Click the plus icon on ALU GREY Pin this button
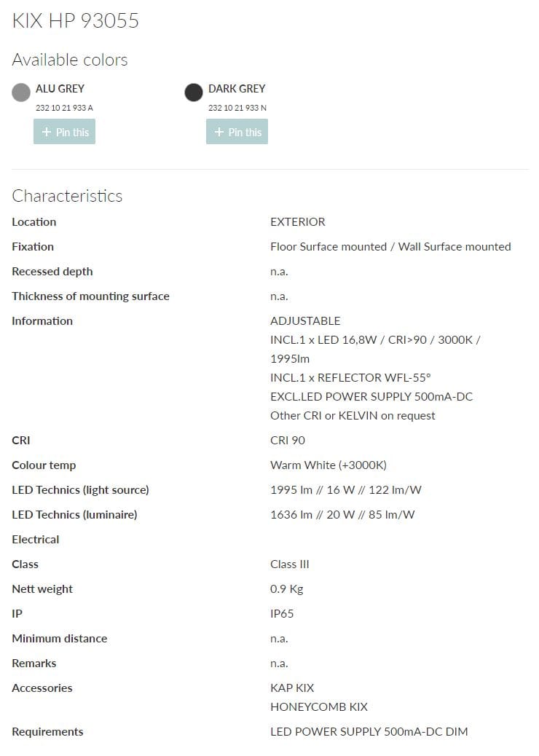This screenshot has width=539, height=756. pyautogui.click(x=44, y=131)
